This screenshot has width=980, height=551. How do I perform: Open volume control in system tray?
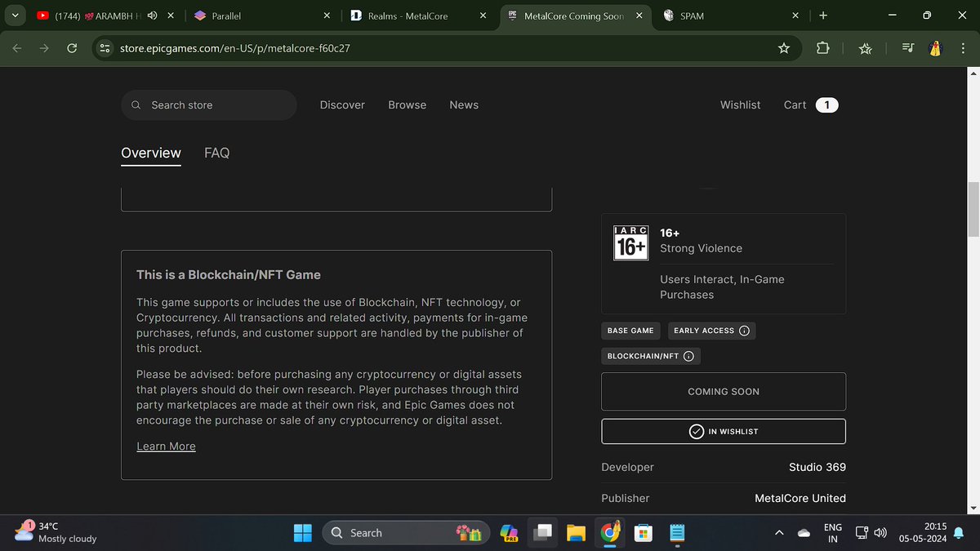[880, 533]
